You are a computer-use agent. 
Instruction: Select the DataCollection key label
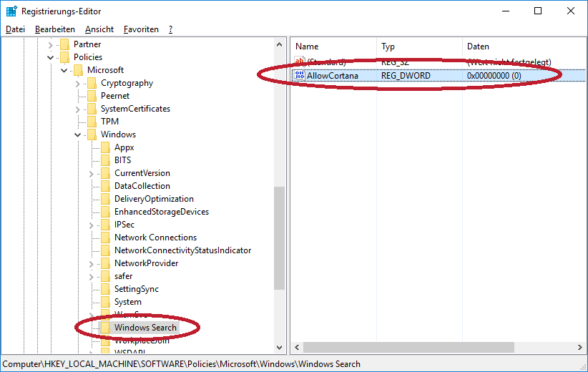[x=142, y=186]
